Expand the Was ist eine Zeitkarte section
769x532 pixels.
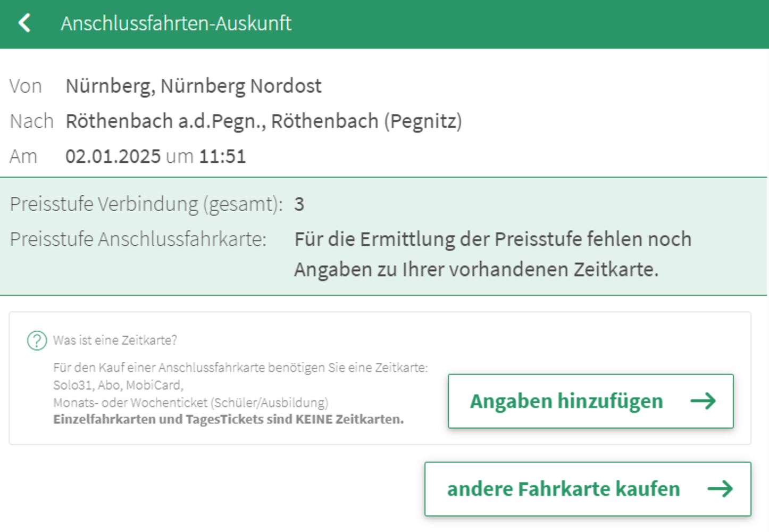(115, 340)
